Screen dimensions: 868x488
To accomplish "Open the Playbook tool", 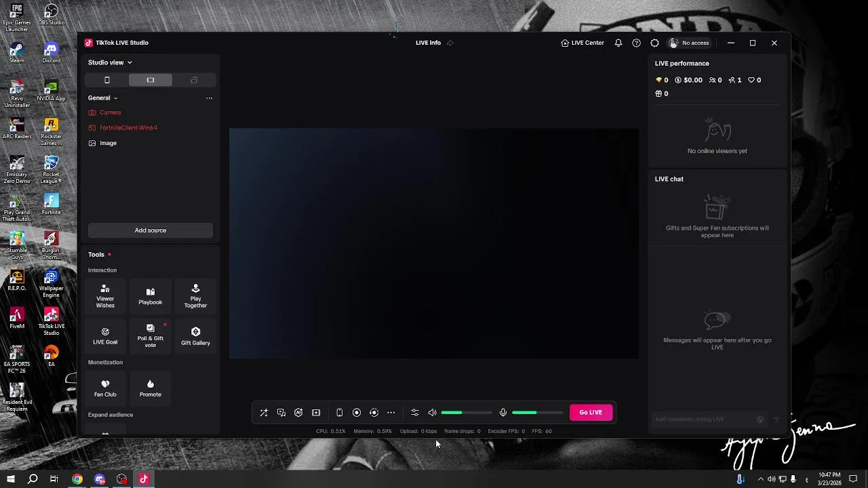I will (151, 297).
